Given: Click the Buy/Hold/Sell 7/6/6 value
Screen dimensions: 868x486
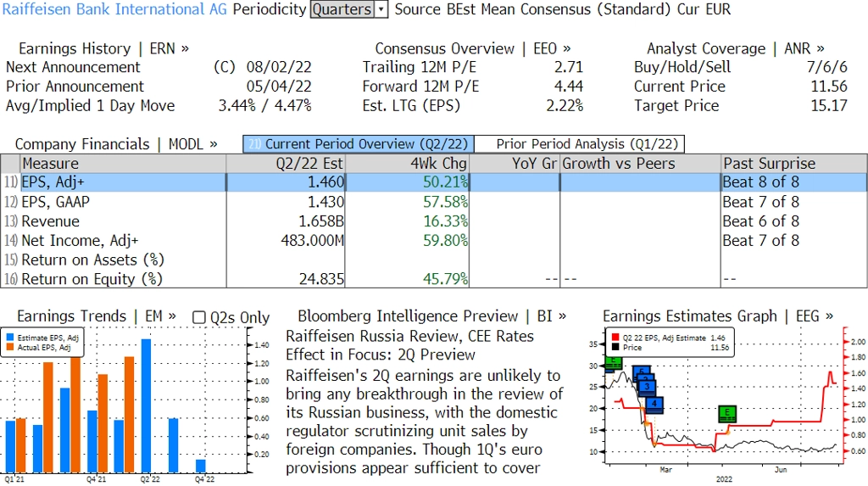Looking at the screenshot, I should point(826,67).
